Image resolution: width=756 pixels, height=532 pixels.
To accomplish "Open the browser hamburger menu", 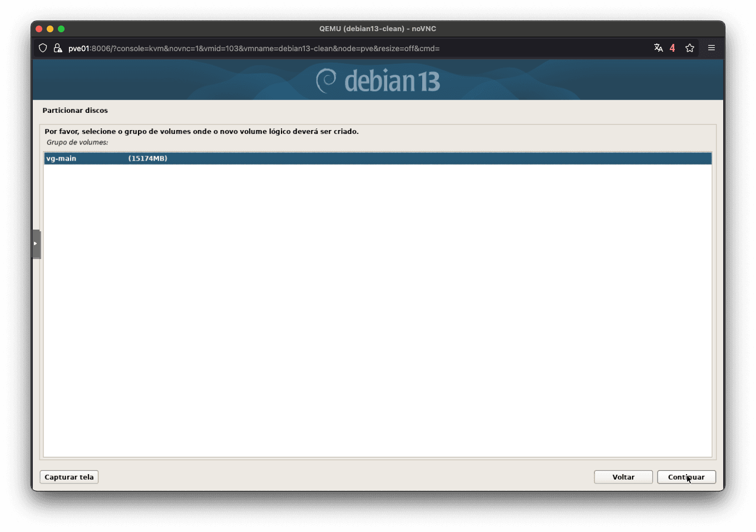I will pyautogui.click(x=711, y=48).
